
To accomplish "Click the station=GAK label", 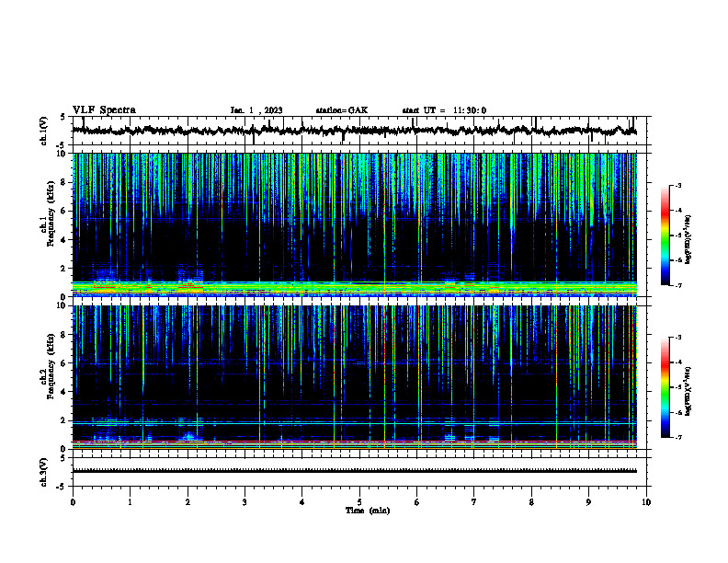I will (342, 110).
